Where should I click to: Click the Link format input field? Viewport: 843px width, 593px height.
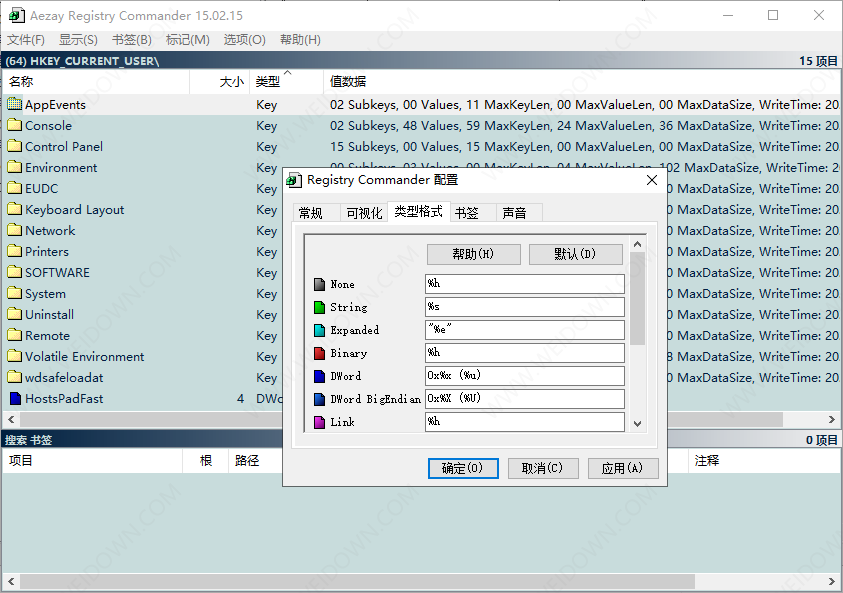(525, 422)
